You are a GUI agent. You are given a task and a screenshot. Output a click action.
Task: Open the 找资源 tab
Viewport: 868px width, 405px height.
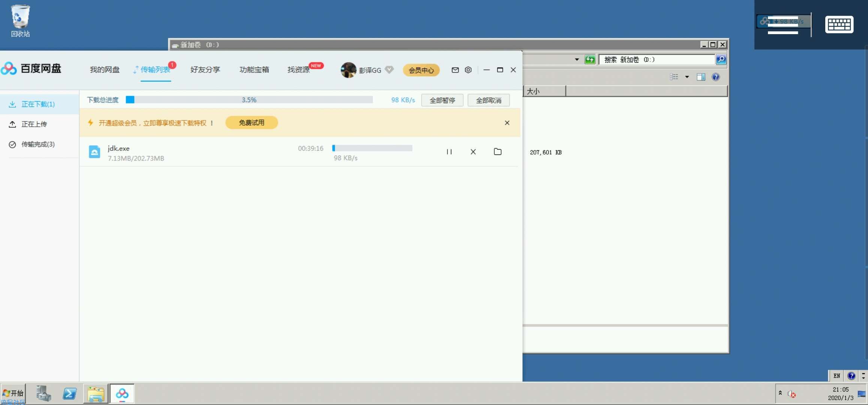(x=298, y=70)
